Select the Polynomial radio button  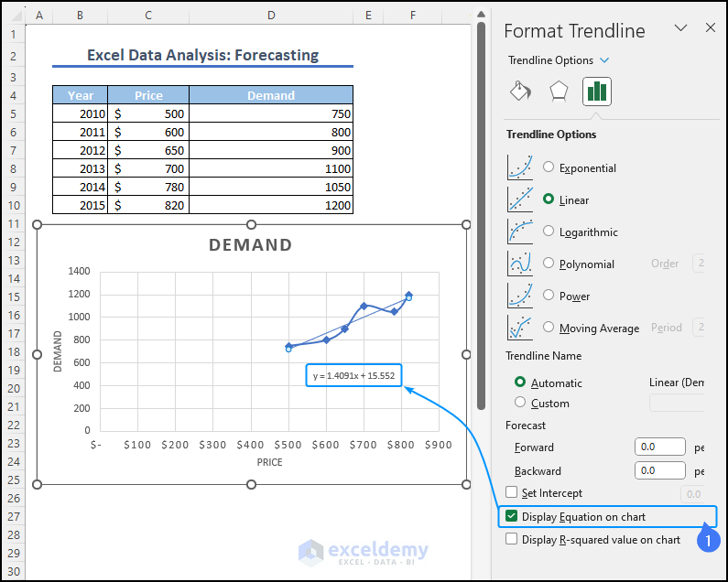549,263
